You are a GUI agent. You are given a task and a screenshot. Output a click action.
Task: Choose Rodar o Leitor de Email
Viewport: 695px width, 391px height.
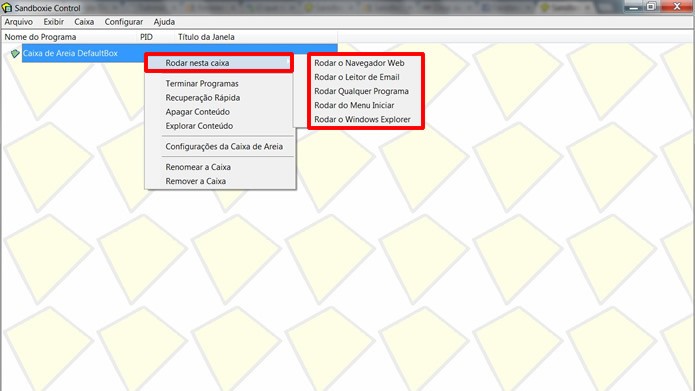[x=357, y=77]
